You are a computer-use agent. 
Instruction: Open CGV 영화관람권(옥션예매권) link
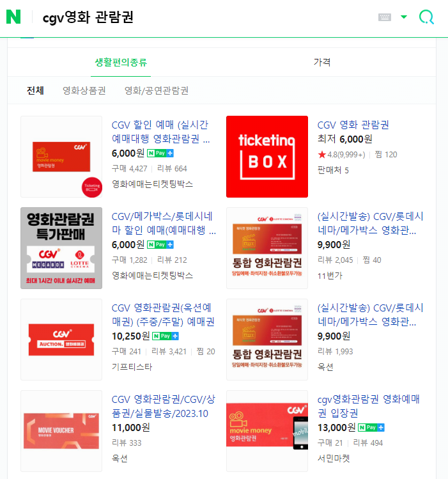click(163, 315)
